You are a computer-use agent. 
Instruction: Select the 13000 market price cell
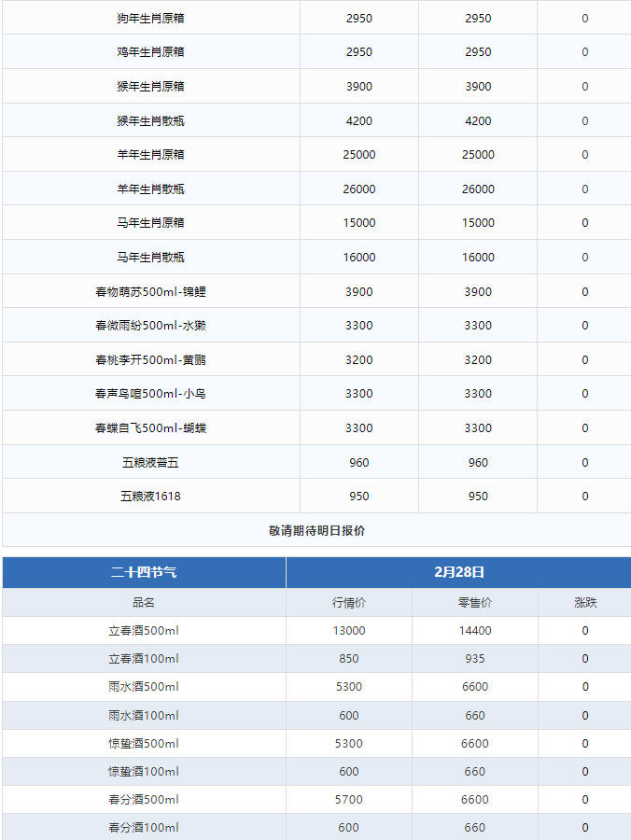coord(349,631)
